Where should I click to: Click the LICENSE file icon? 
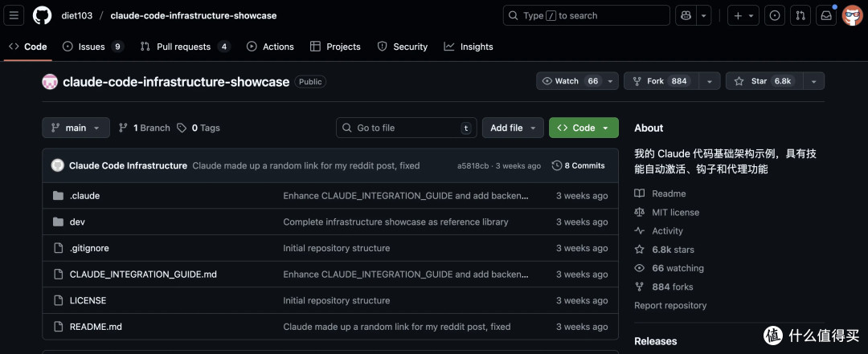click(x=58, y=300)
